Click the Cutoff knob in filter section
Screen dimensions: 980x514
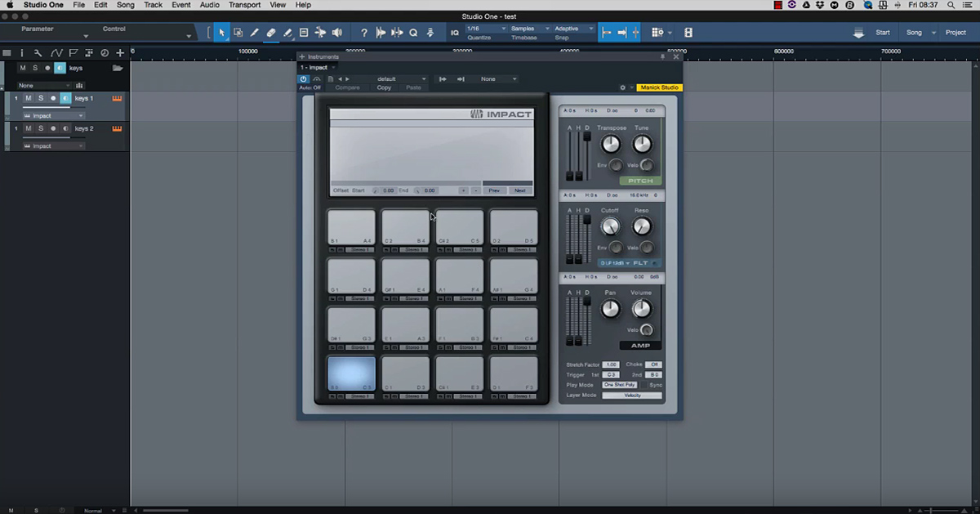(x=610, y=226)
